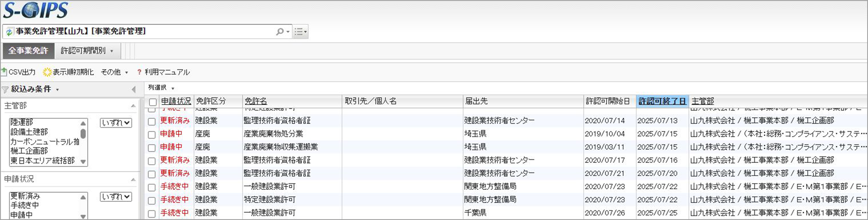Check the row ending 2025/07/16
This screenshot has width=868, height=220.
[152, 161]
